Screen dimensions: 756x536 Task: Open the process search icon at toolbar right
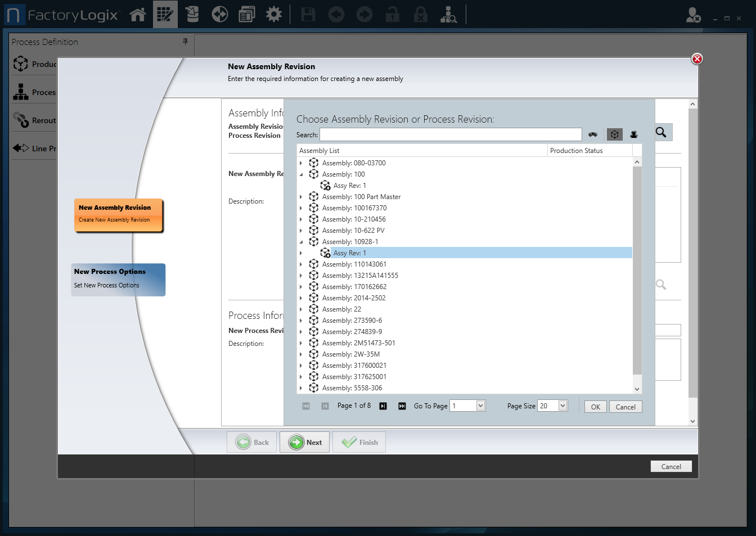point(448,15)
